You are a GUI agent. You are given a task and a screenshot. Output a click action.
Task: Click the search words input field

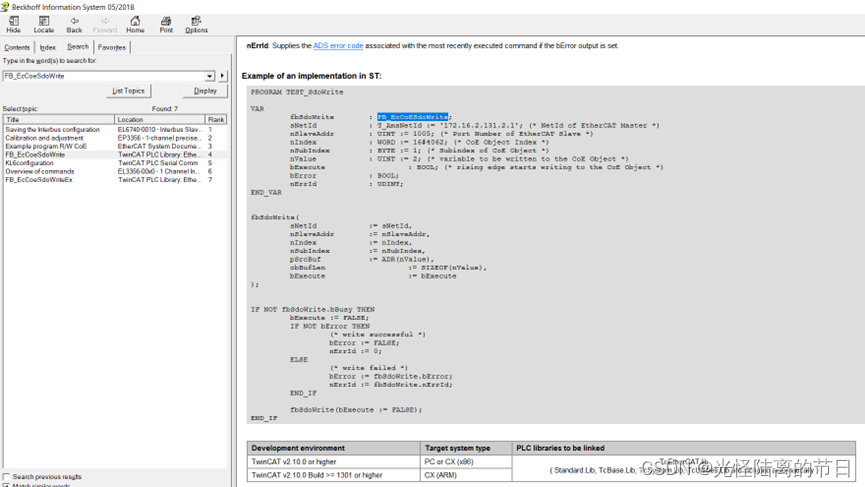[104, 76]
